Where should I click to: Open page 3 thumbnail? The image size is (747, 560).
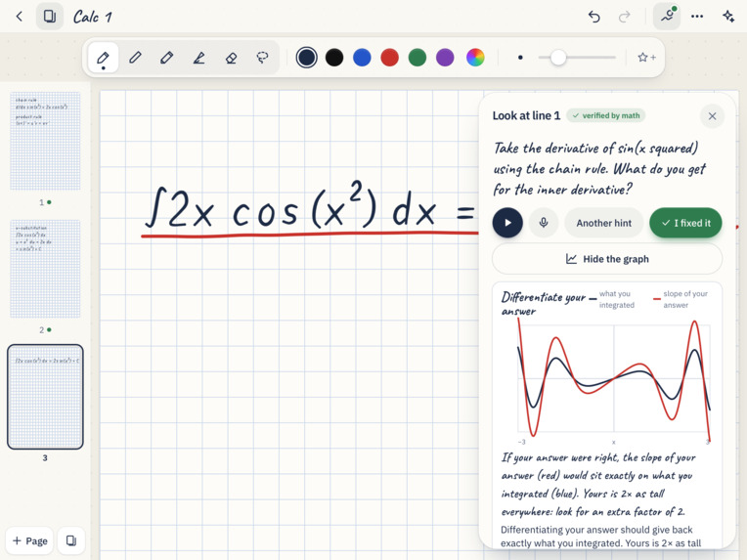(x=45, y=397)
